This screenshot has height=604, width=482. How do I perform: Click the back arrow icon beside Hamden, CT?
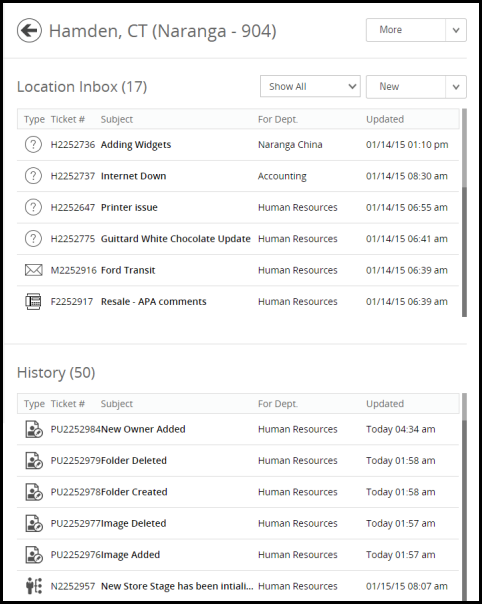pos(29,30)
